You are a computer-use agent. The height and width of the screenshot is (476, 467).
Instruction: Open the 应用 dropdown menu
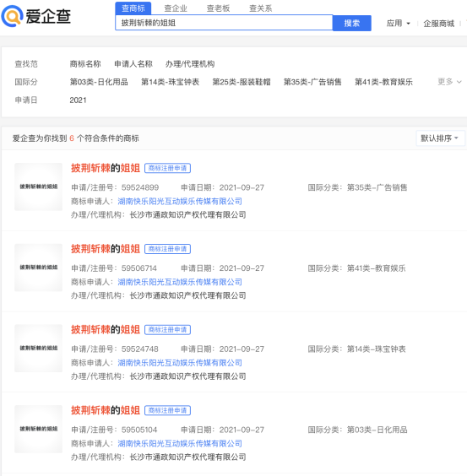[x=398, y=24]
